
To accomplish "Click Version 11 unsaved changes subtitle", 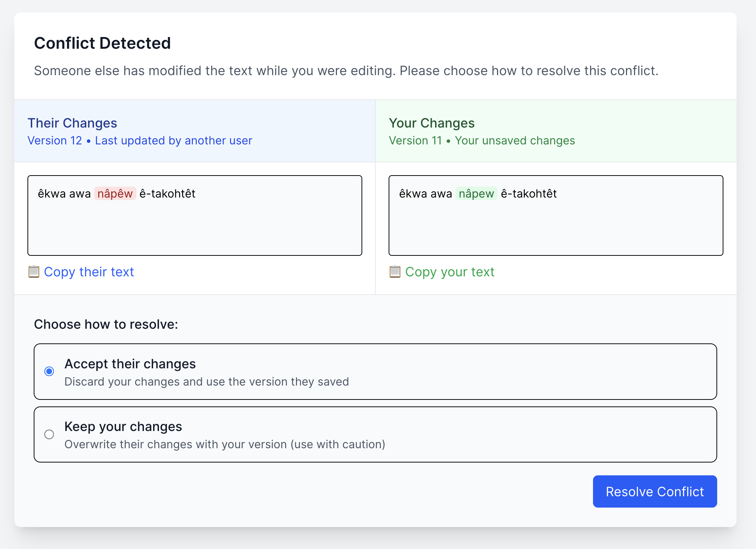I will tap(482, 141).
